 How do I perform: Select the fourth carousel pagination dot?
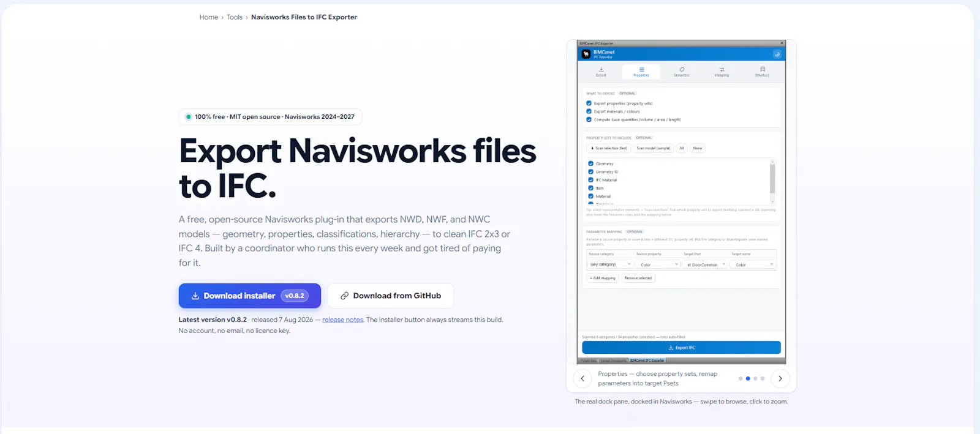click(x=763, y=378)
